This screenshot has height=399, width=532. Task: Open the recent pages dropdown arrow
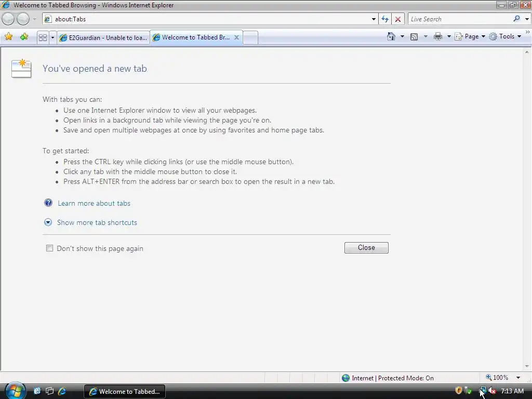click(34, 19)
